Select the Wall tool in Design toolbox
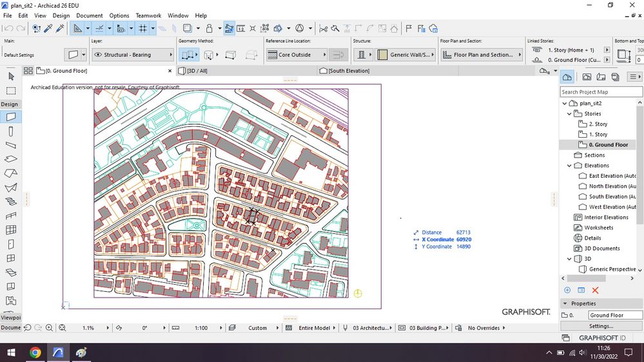The image size is (644, 362). [11, 117]
